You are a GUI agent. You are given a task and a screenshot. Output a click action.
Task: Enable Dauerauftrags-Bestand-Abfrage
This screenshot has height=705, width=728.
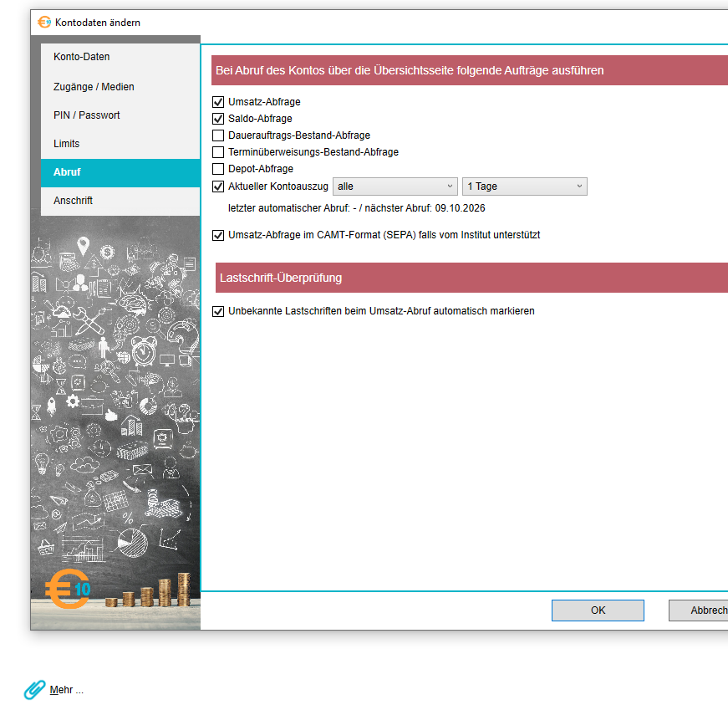(x=218, y=135)
